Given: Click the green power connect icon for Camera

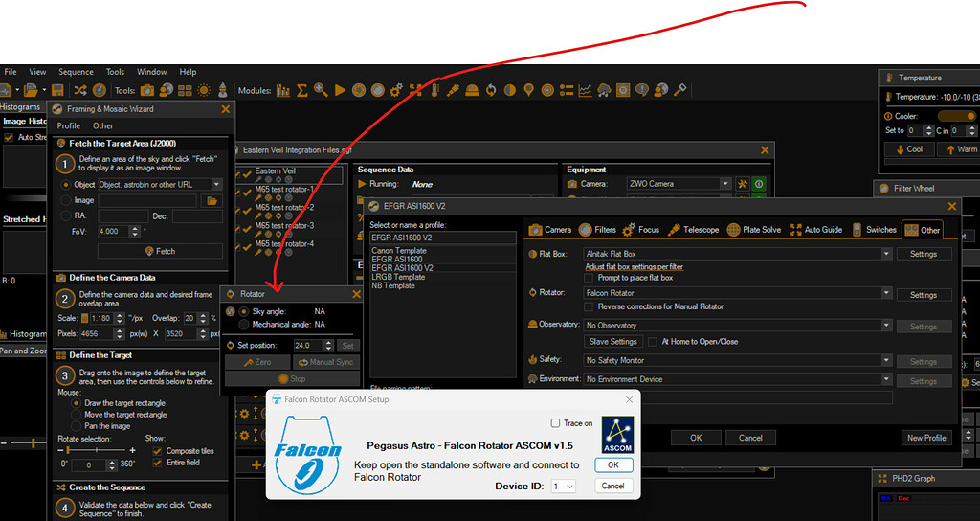Looking at the screenshot, I should pos(759,184).
